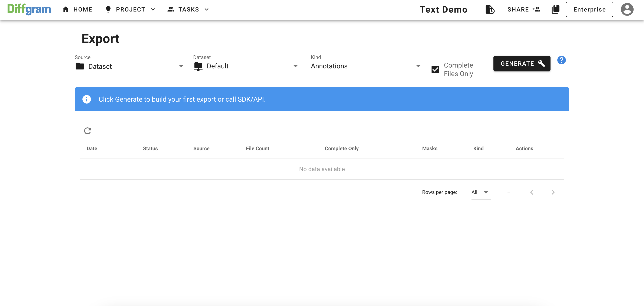Open the user account avatar menu
The width and height of the screenshot is (644, 306).
627,10
